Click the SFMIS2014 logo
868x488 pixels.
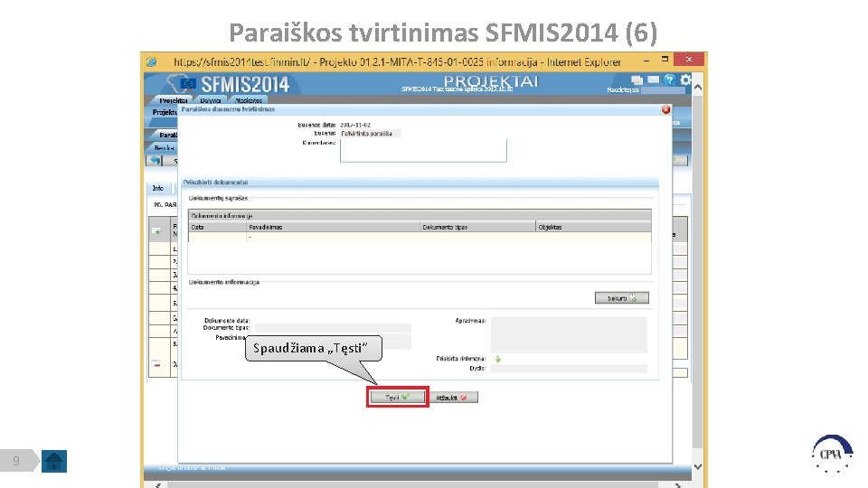coord(229,84)
